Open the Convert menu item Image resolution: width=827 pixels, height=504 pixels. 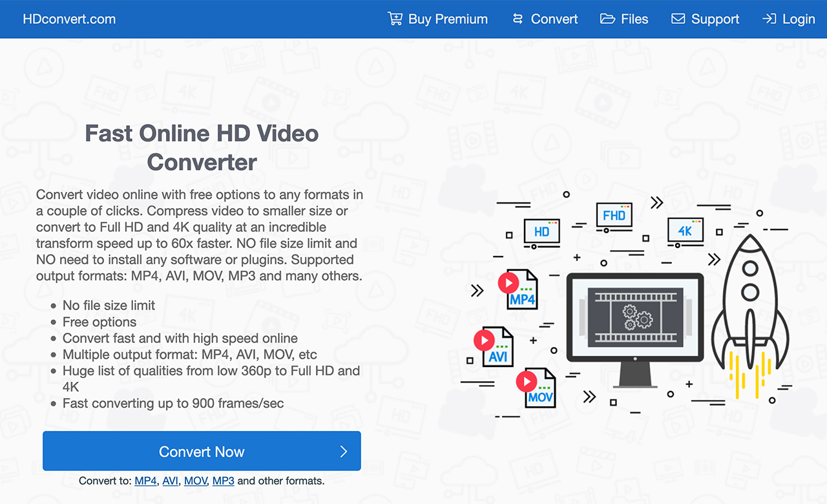tap(554, 19)
